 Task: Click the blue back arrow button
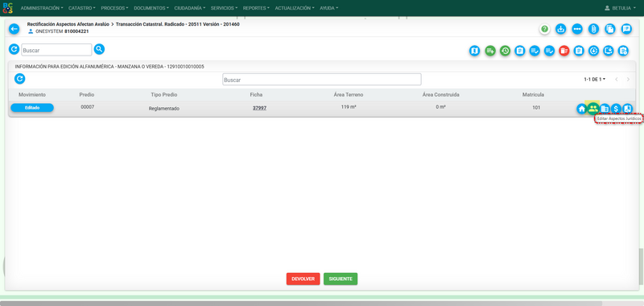point(14,29)
